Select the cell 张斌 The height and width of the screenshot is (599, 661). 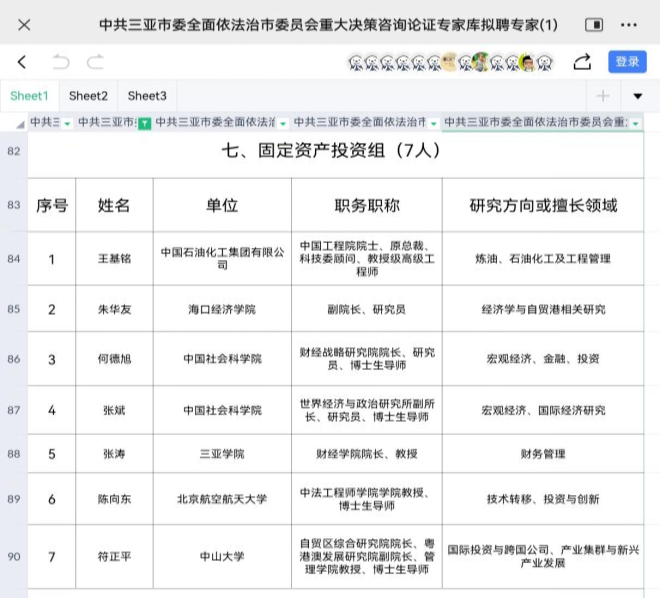click(x=114, y=410)
